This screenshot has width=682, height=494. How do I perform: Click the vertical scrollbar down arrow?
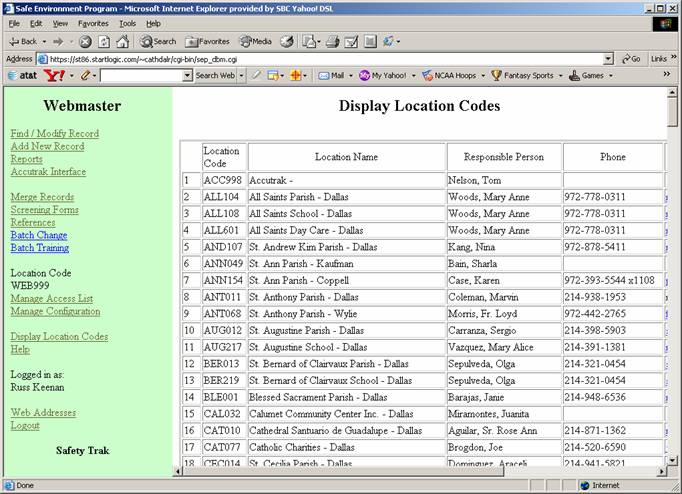[x=673, y=460]
